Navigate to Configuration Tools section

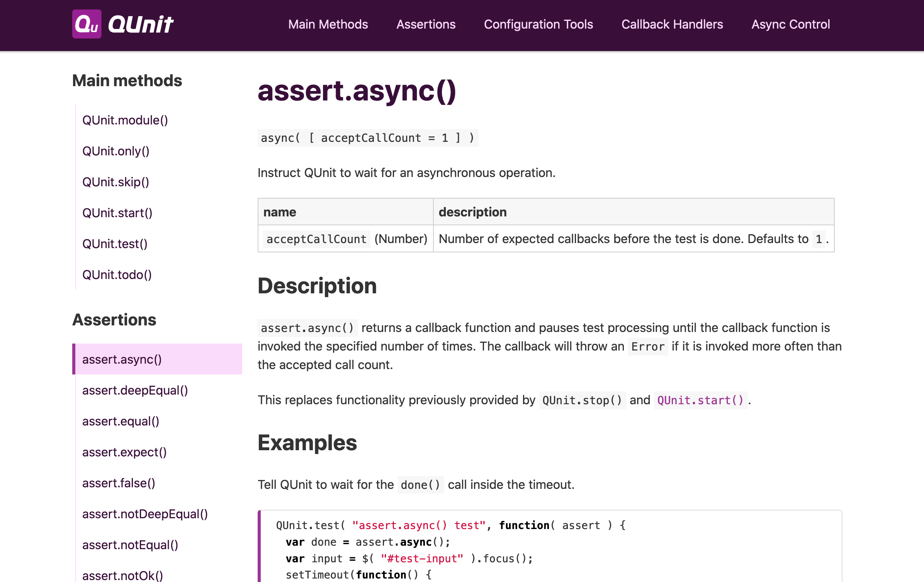click(x=538, y=25)
